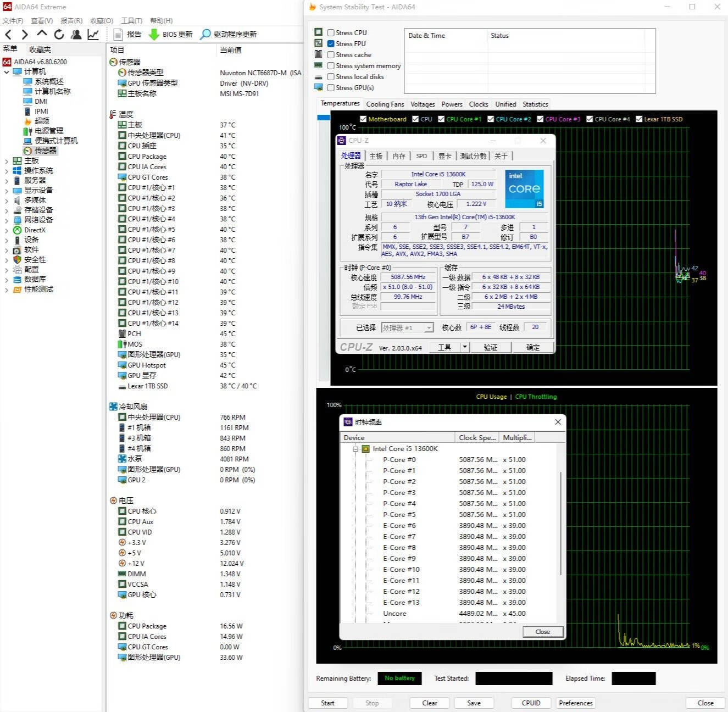Image resolution: width=728 pixels, height=712 pixels.
Task: Click Close in 时钟频率 window
Action: tap(543, 632)
